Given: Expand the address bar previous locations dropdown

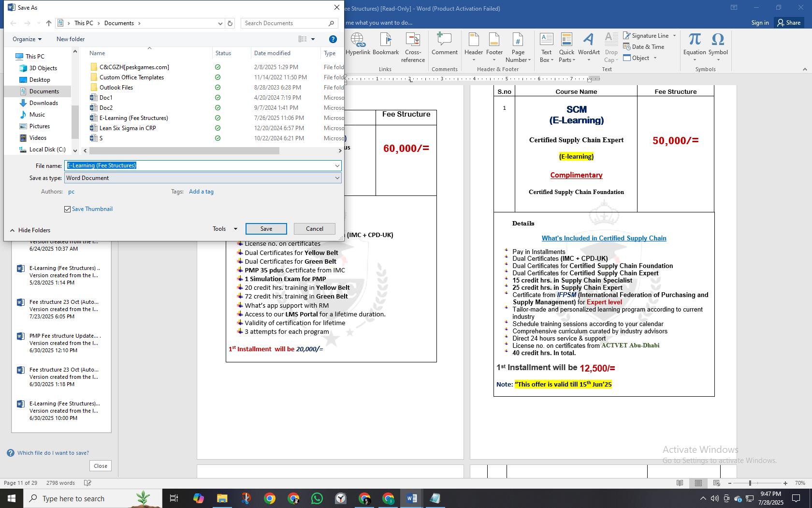Looking at the screenshot, I should 220,23.
